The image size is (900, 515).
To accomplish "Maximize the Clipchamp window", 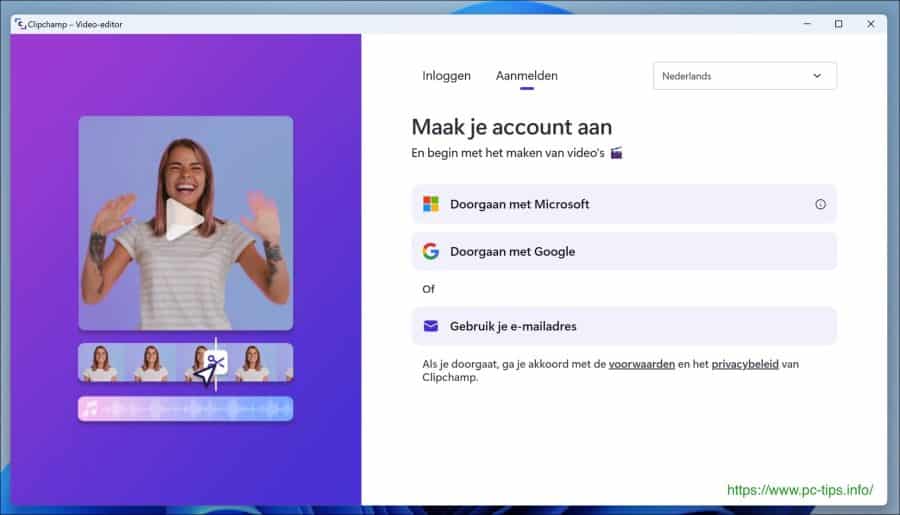I will 839,24.
